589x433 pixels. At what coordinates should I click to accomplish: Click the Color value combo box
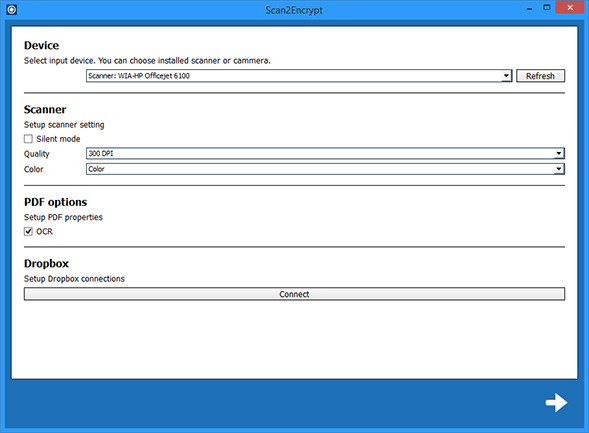point(325,169)
